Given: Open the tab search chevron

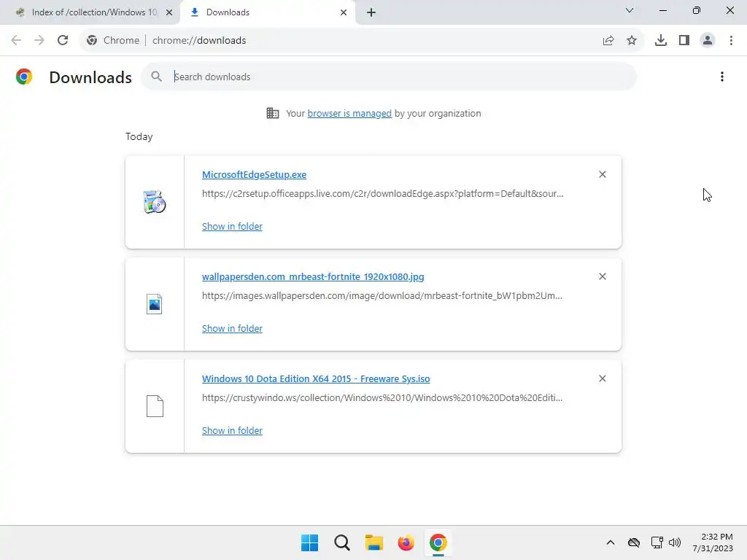Looking at the screenshot, I should click(630, 10).
